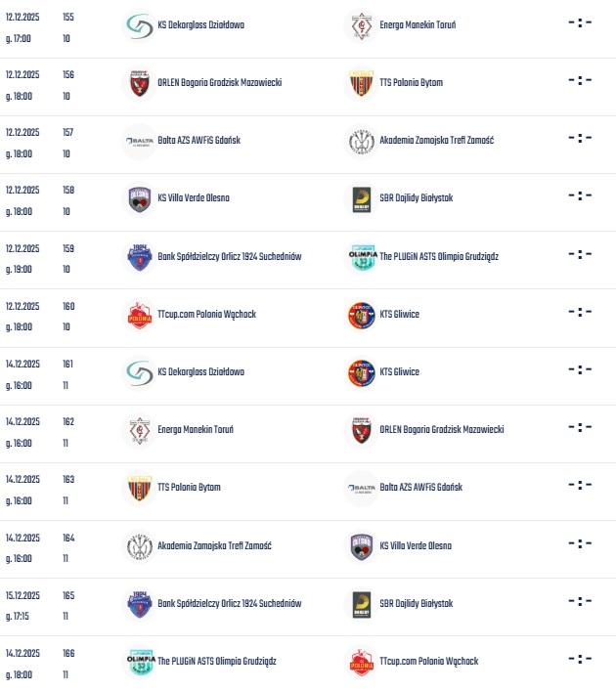The height and width of the screenshot is (691, 616).
Task: Click the score placeholder for match 165
Action: click(x=580, y=602)
